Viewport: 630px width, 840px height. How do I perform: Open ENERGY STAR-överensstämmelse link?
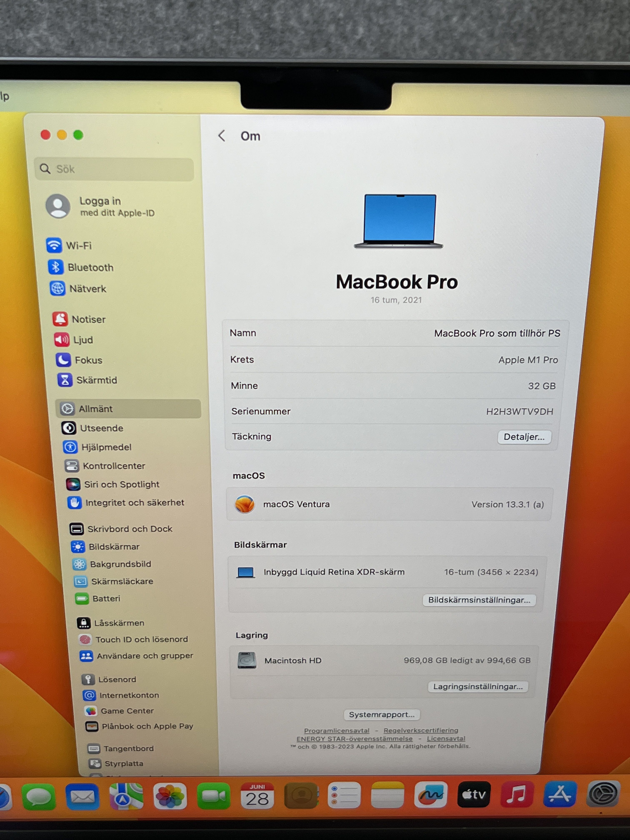point(354,739)
